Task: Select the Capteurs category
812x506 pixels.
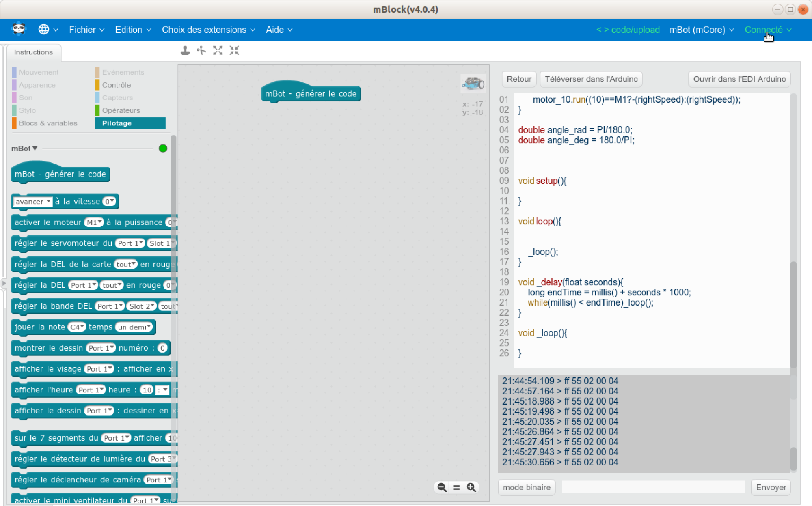Action: 117,97
